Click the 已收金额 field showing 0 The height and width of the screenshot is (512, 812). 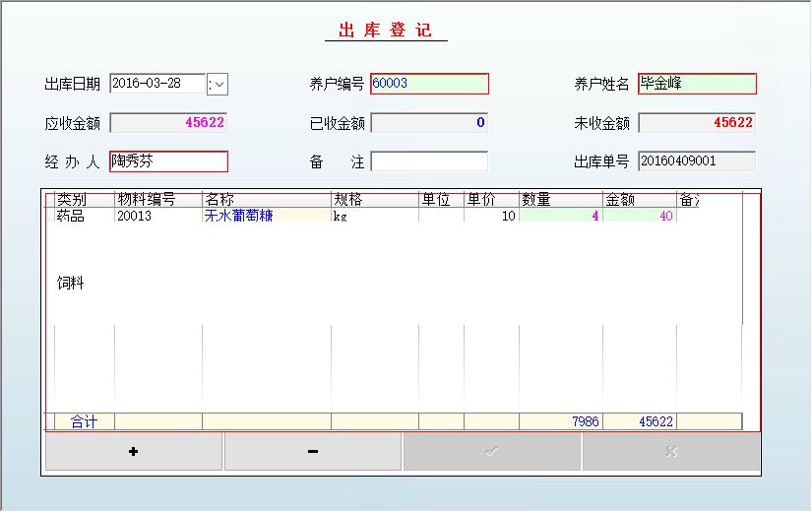(x=429, y=123)
